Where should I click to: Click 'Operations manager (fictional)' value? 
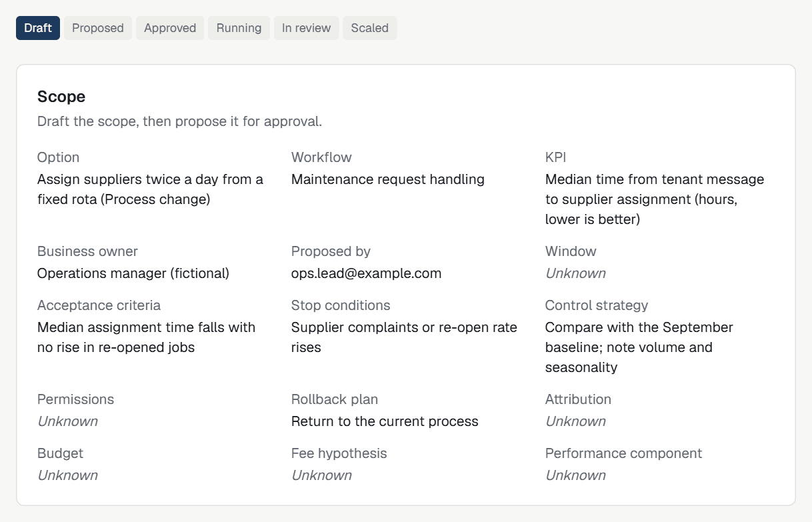click(133, 273)
